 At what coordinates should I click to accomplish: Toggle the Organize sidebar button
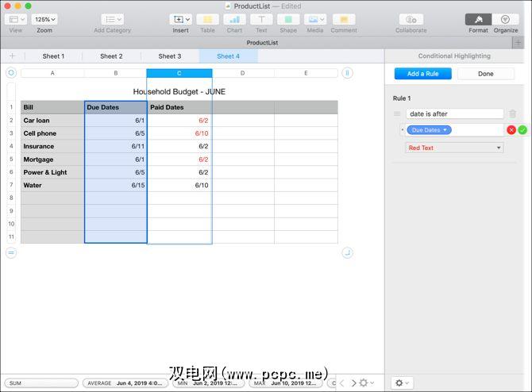point(506,19)
